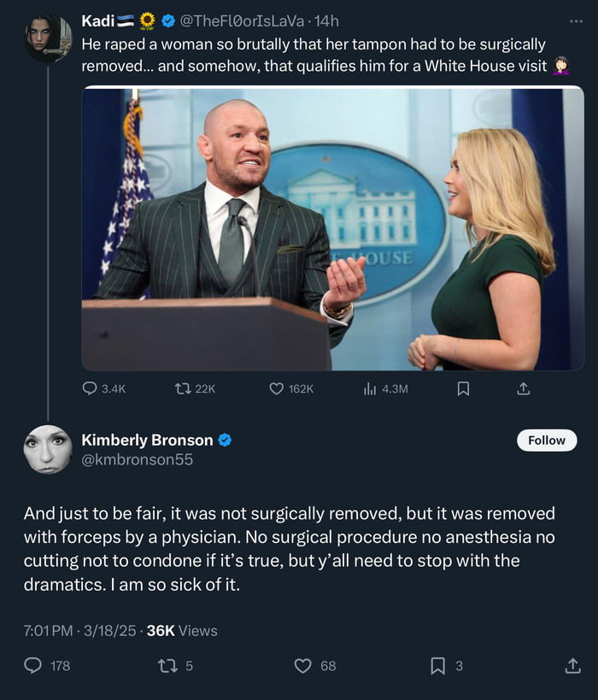
Task: Share Kadi's tweet via upload icon
Action: point(524,388)
